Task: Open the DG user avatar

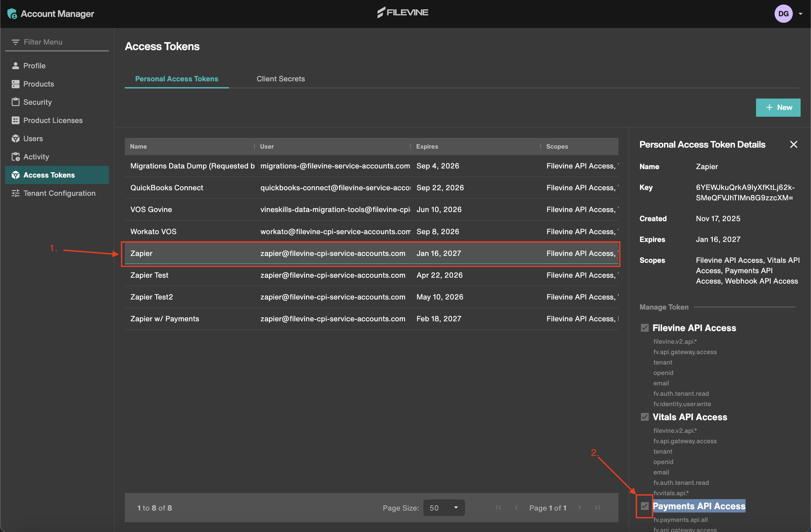Action: pos(783,14)
